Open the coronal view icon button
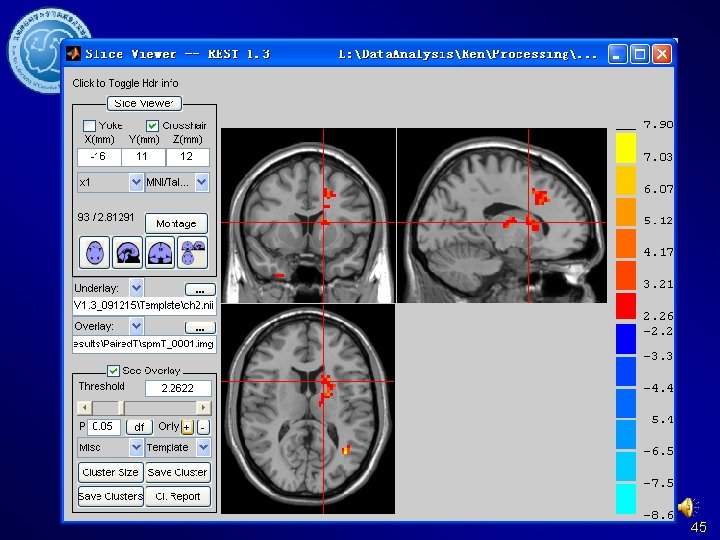The height and width of the screenshot is (540, 720). [160, 253]
